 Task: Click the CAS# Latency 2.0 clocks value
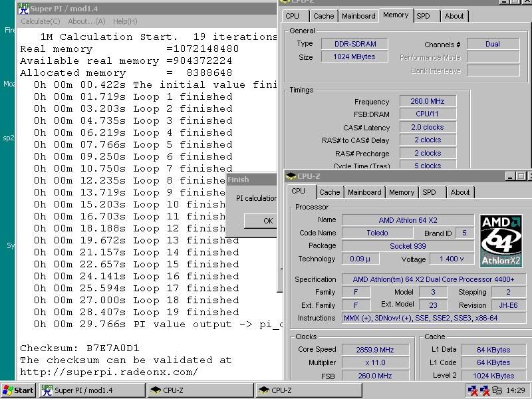pos(428,127)
